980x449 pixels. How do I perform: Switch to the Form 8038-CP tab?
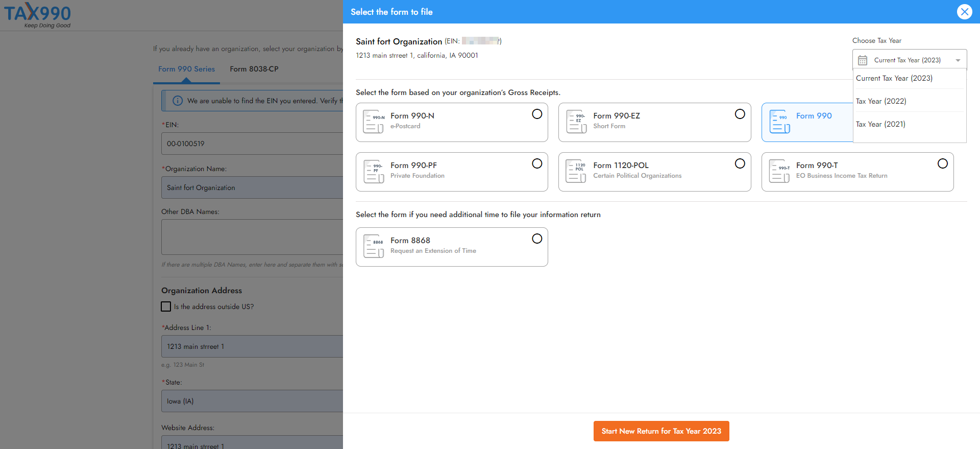point(254,69)
